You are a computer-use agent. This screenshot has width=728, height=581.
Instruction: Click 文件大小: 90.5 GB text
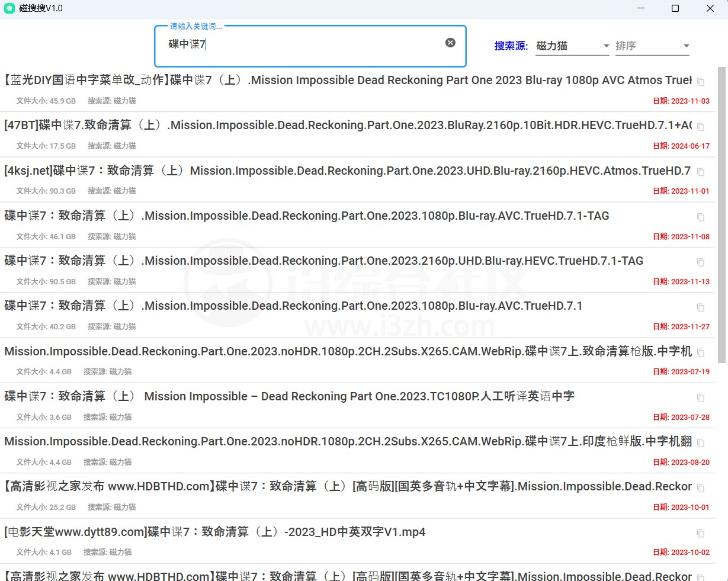[x=46, y=281]
